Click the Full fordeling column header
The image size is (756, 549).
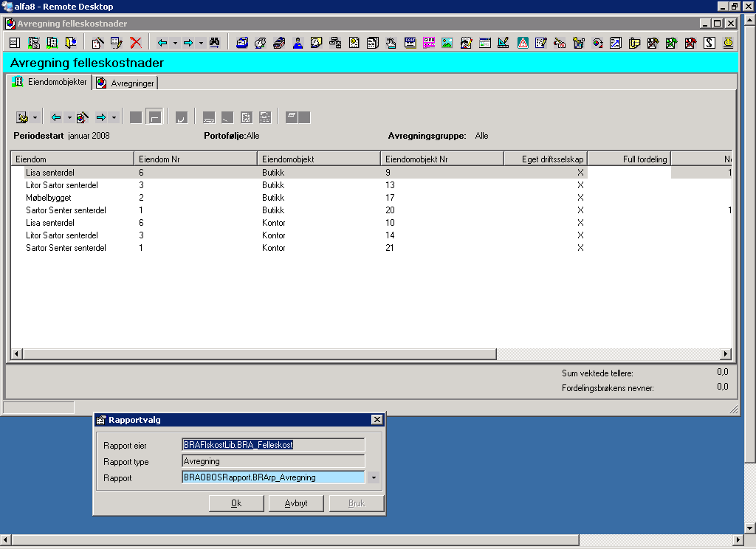click(x=629, y=159)
